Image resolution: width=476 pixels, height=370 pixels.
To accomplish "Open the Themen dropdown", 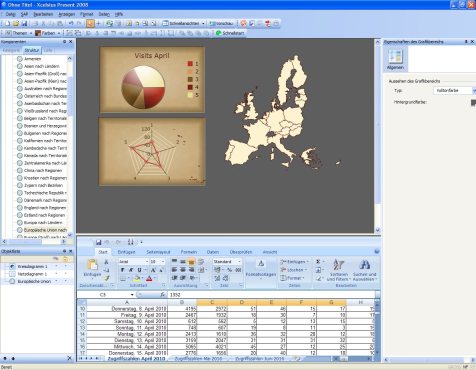I will [19, 33].
